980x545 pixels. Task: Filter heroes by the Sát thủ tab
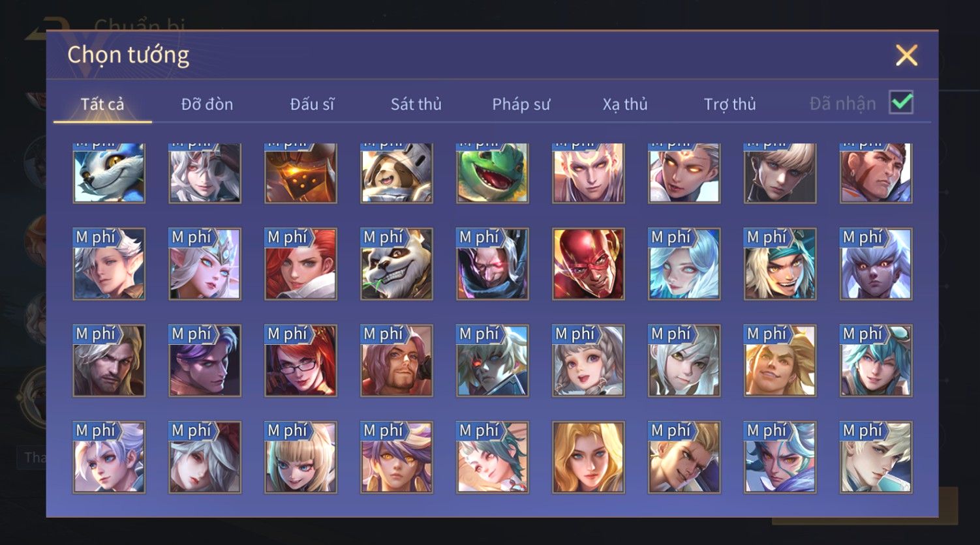(x=416, y=104)
